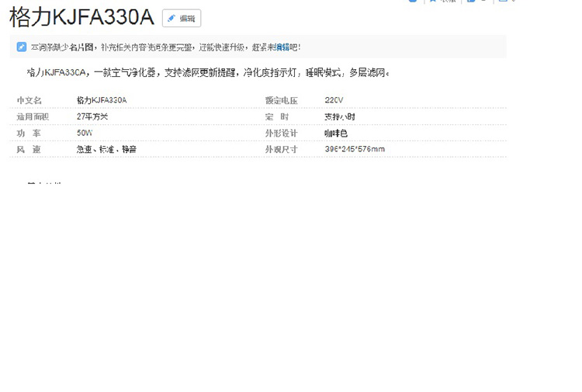The image size is (582, 392).
Task: Open the 编辑 link in the notice bar
Action: tap(282, 47)
